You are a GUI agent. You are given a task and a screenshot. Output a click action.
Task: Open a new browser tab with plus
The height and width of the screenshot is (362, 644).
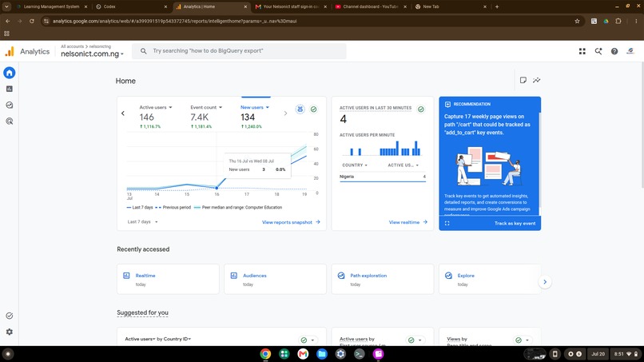(x=497, y=6)
